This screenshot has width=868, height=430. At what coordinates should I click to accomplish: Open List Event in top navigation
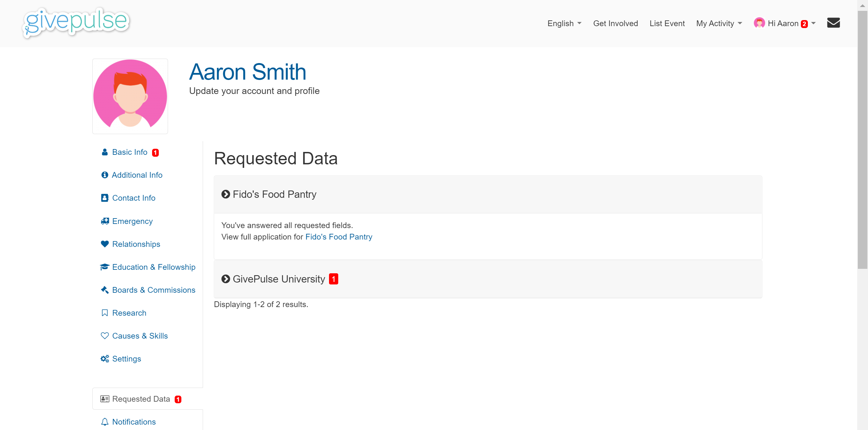[x=667, y=23]
